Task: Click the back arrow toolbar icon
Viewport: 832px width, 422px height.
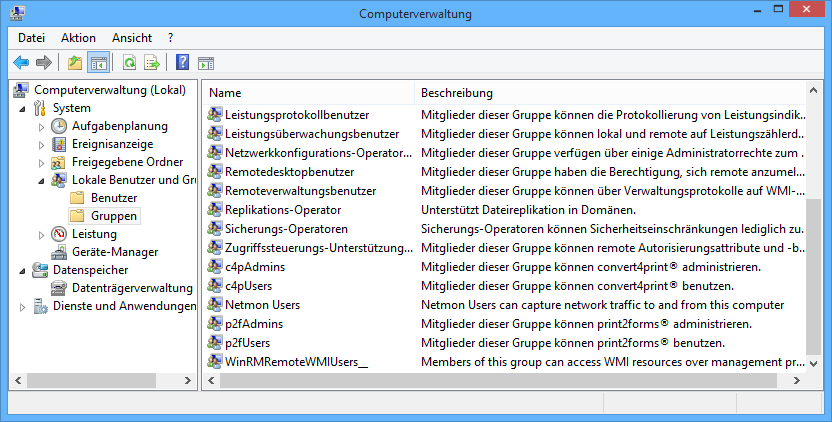Action: click(x=21, y=63)
